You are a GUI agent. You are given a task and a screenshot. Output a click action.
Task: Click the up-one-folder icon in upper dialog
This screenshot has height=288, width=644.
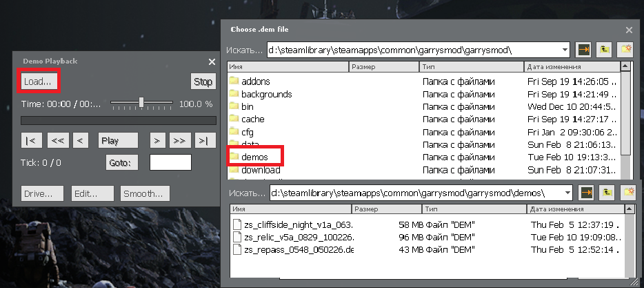pyautogui.click(x=604, y=50)
